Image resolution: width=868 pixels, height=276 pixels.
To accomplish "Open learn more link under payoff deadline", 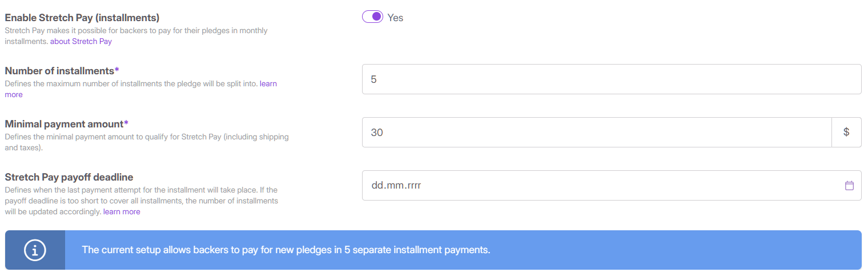I will coord(122,211).
